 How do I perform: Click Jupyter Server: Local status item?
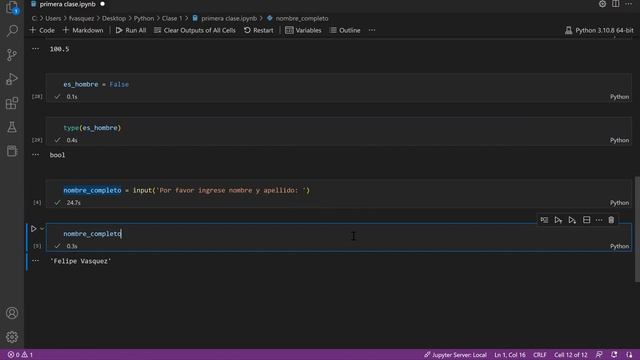point(455,355)
